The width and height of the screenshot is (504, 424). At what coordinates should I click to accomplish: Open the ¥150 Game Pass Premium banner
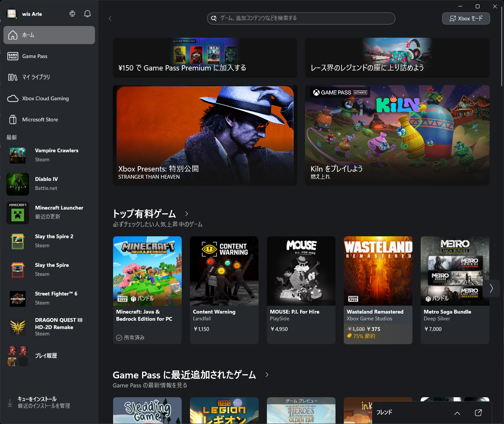click(205, 58)
